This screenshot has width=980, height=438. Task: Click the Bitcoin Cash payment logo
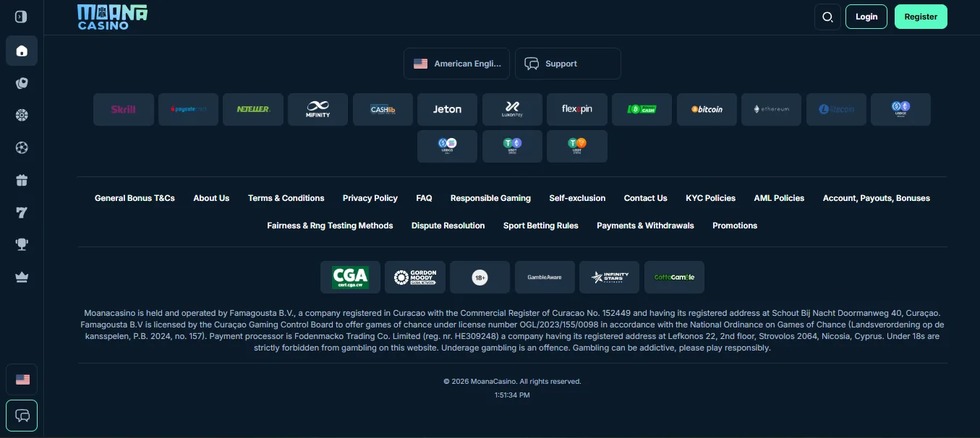(x=642, y=109)
